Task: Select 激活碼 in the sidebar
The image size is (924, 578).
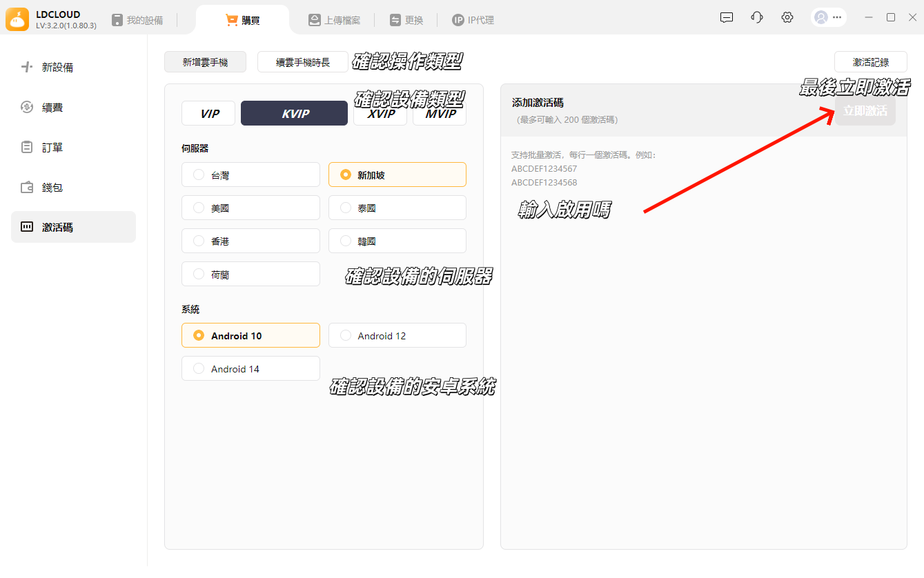Action: click(x=57, y=227)
